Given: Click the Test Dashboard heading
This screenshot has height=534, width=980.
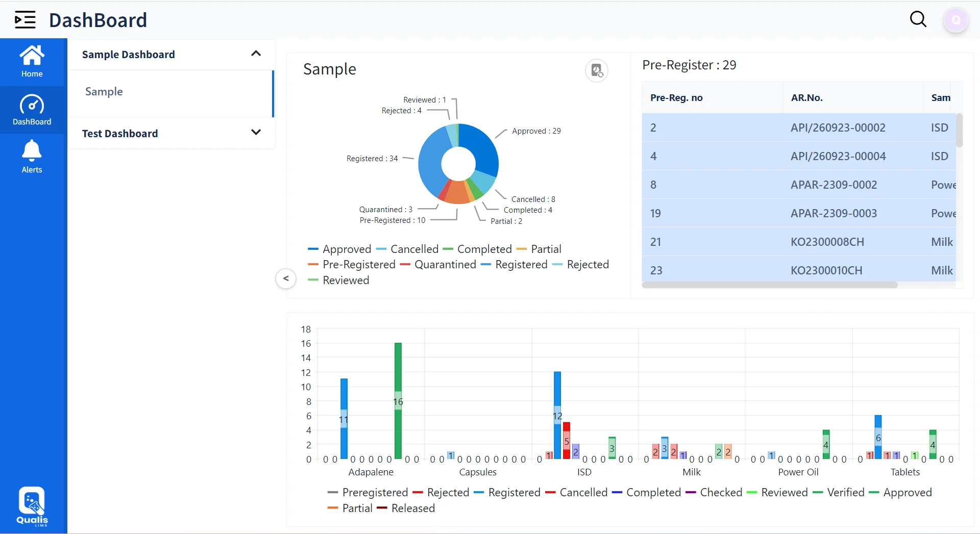Looking at the screenshot, I should [120, 134].
